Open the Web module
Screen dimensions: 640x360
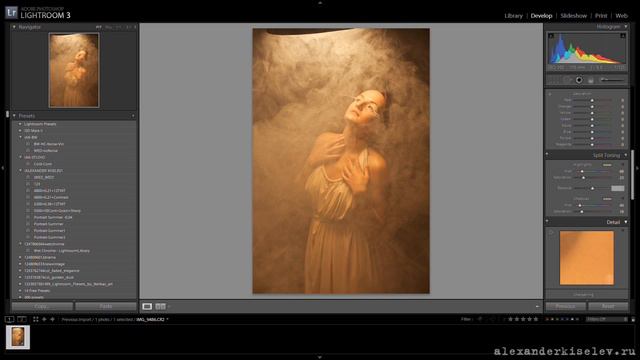pyautogui.click(x=621, y=16)
